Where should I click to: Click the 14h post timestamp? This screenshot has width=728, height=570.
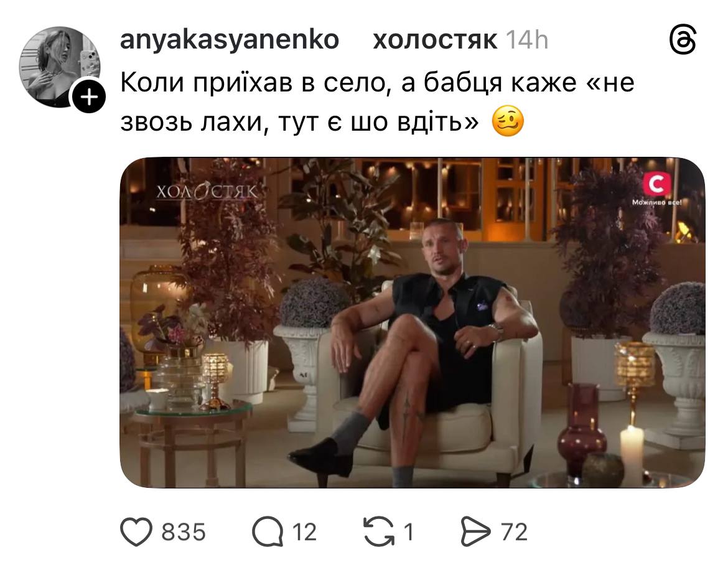click(x=526, y=40)
